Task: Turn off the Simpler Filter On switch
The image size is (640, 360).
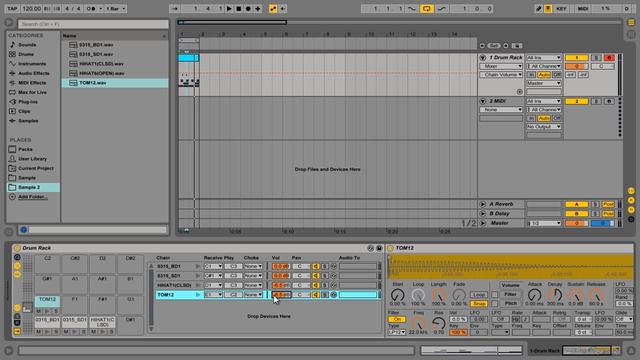Action: pyautogui.click(x=397, y=320)
